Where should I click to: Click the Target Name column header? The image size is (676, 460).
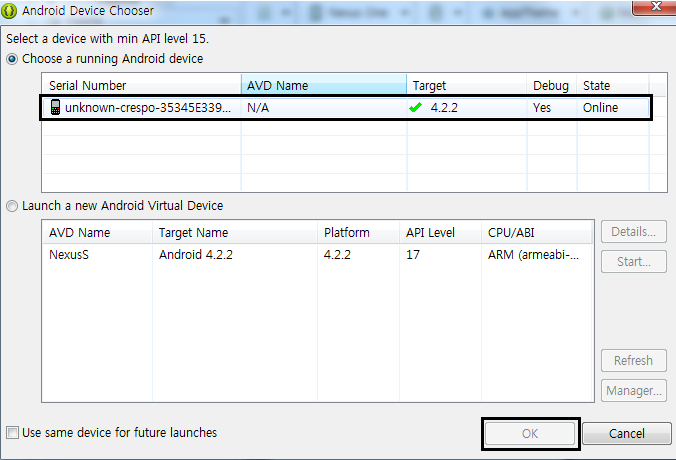(x=235, y=233)
